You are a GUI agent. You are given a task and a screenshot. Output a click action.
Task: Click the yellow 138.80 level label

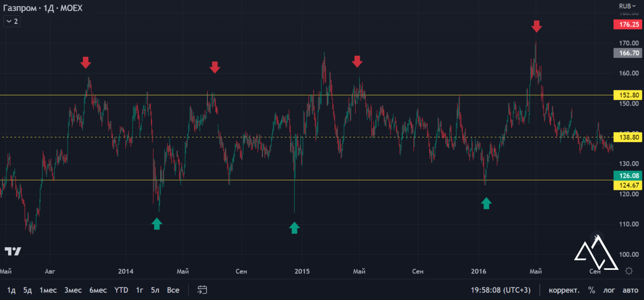pyautogui.click(x=628, y=137)
